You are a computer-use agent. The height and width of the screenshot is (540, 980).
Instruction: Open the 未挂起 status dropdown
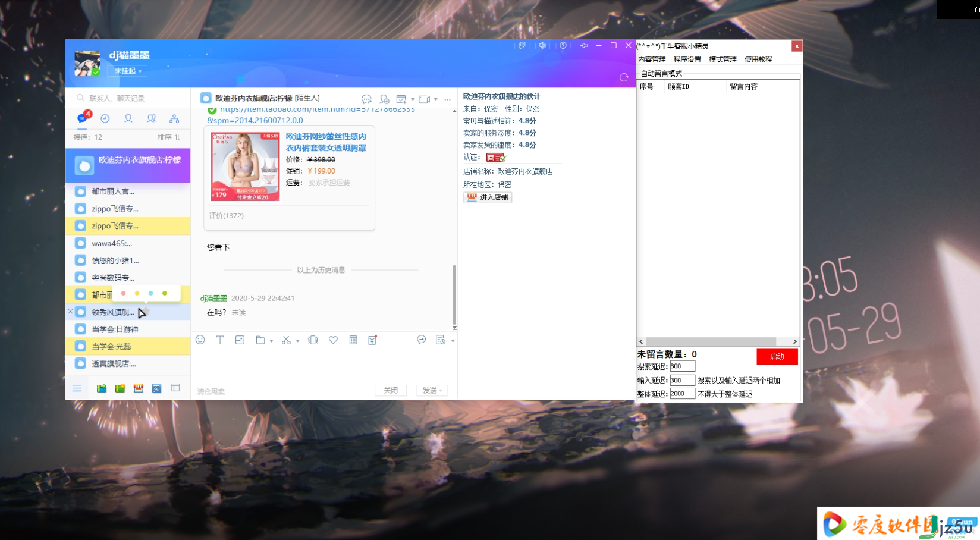128,71
